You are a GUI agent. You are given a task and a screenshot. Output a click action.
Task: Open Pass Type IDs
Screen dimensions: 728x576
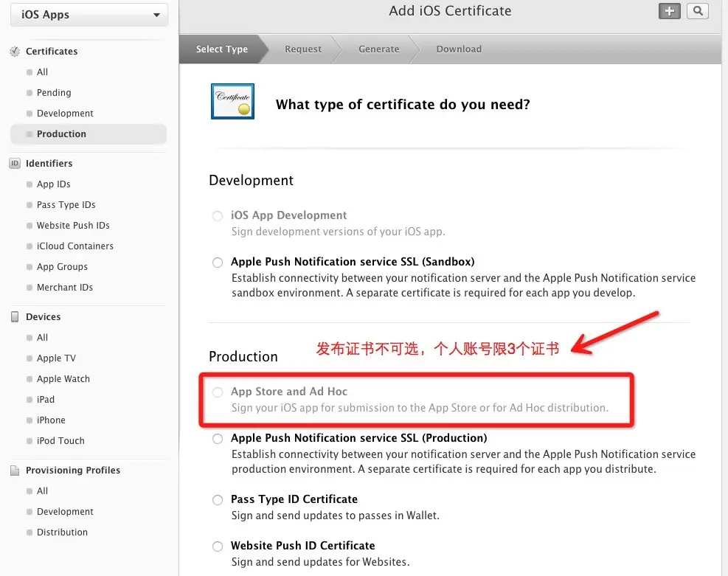tap(66, 205)
